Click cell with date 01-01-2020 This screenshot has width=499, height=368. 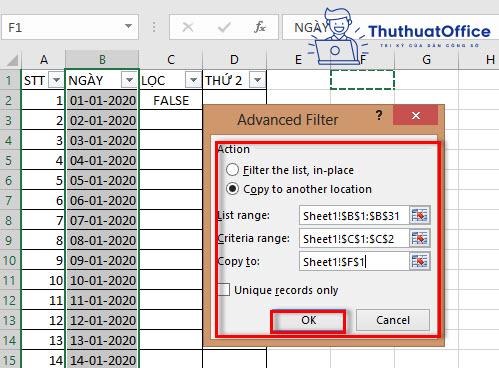pos(102,100)
